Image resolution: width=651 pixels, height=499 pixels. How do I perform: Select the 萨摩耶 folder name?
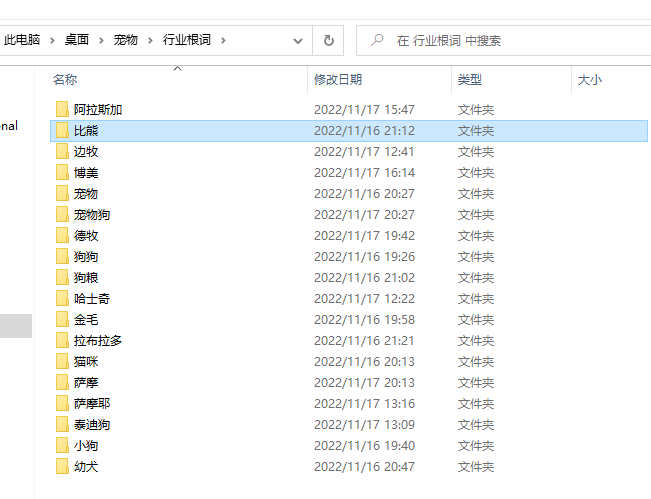pyautogui.click(x=92, y=404)
